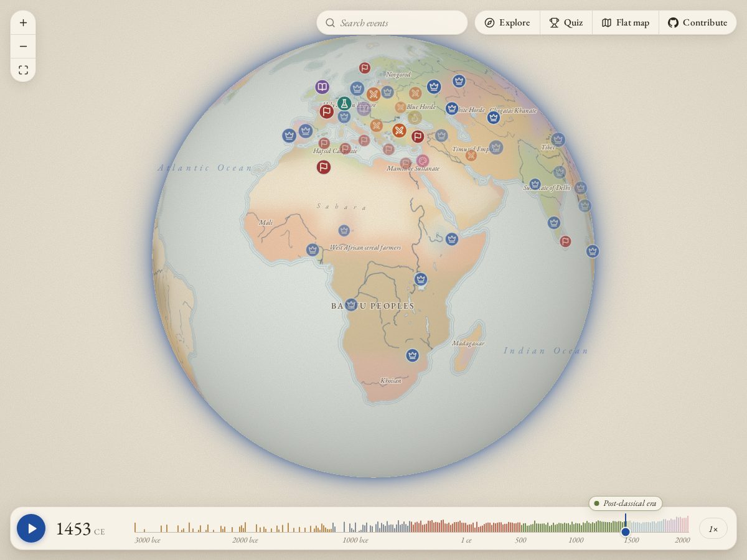Jump to 2000 bce on timeline

tap(245, 540)
